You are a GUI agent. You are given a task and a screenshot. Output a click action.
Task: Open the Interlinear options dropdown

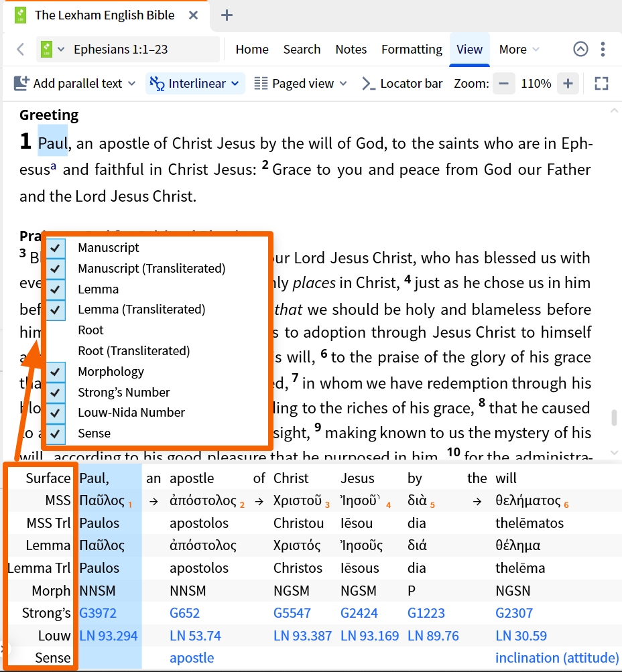(195, 84)
